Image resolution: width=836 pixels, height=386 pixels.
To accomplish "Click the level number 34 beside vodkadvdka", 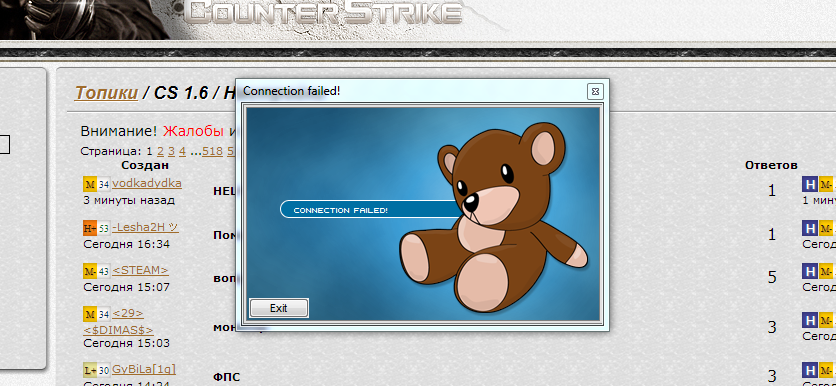I will coord(104,184).
